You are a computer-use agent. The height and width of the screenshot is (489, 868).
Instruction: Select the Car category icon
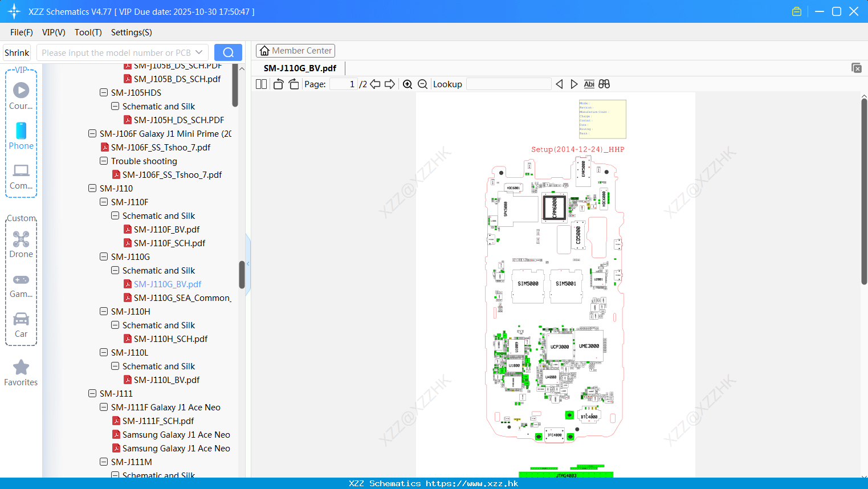click(21, 319)
